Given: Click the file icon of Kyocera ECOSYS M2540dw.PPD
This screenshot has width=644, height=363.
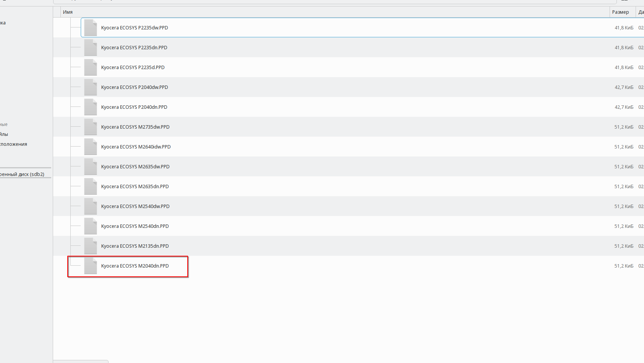Looking at the screenshot, I should click(90, 206).
